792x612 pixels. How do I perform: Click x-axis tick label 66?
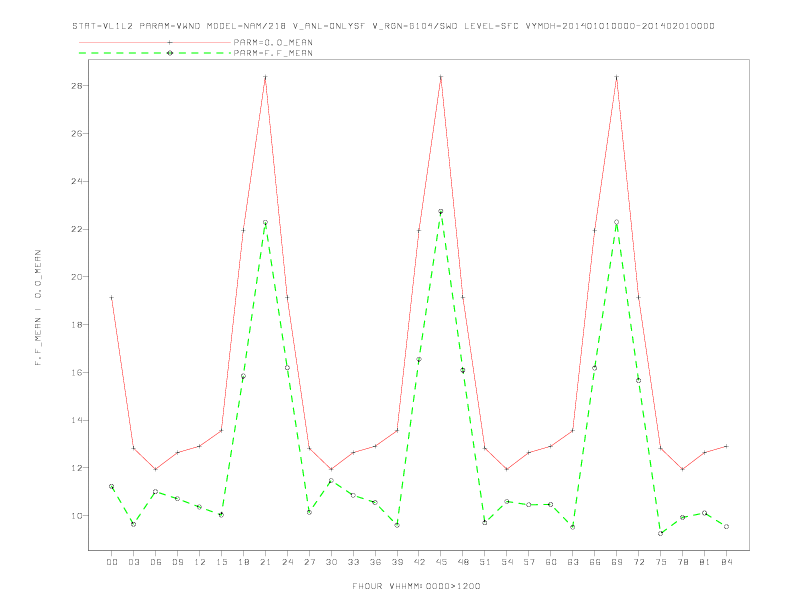pyautogui.click(x=595, y=562)
